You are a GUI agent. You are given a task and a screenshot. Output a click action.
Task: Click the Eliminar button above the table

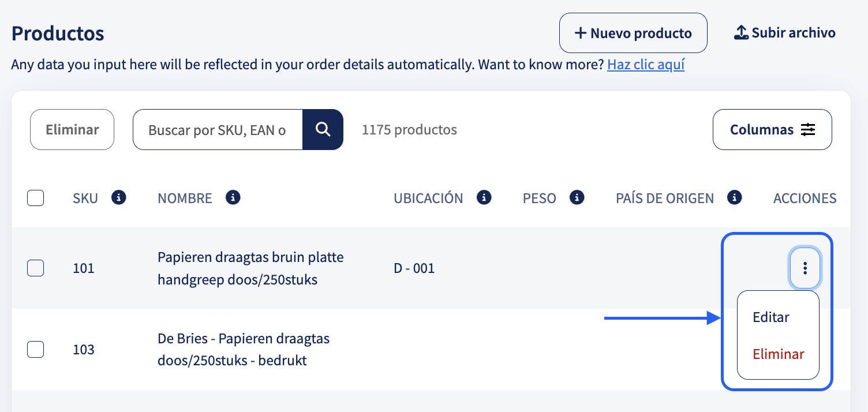coord(72,129)
